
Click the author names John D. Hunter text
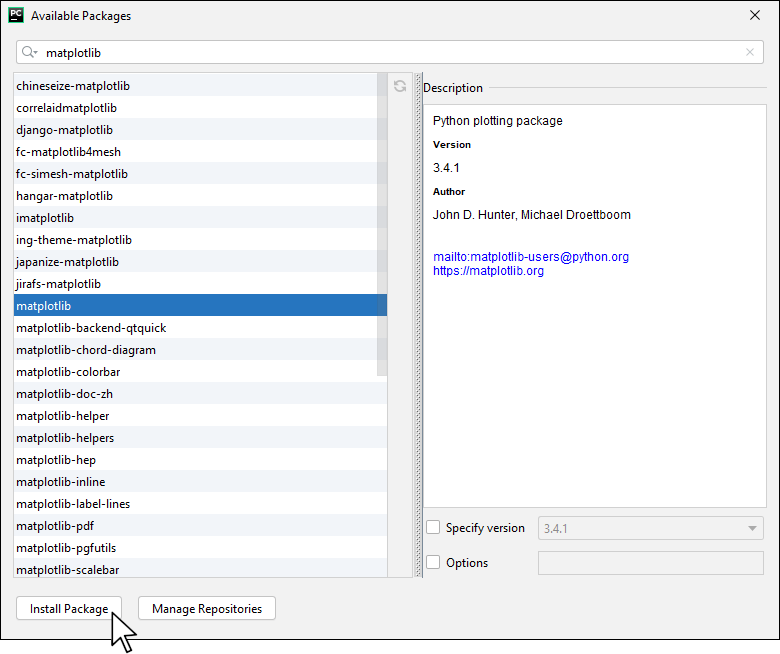(532, 215)
